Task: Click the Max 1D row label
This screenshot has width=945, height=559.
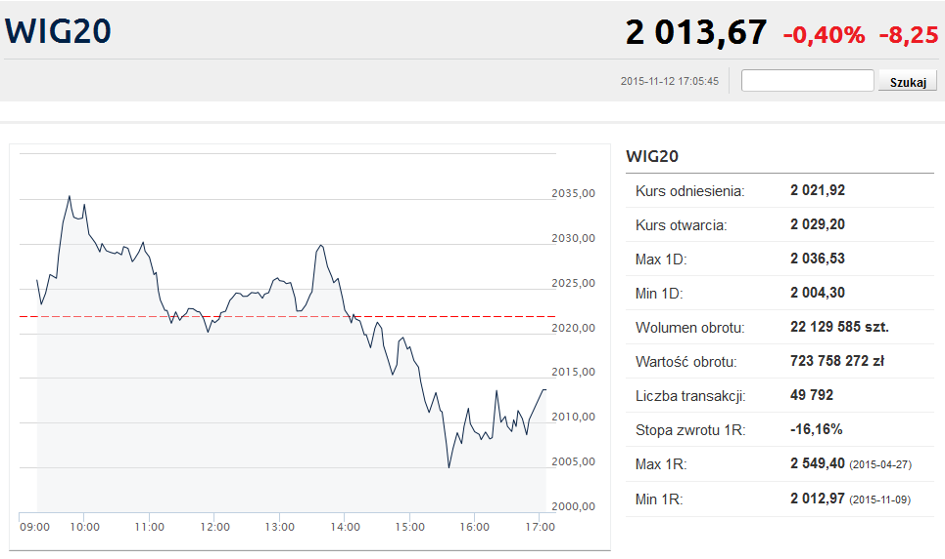Action: click(x=661, y=259)
